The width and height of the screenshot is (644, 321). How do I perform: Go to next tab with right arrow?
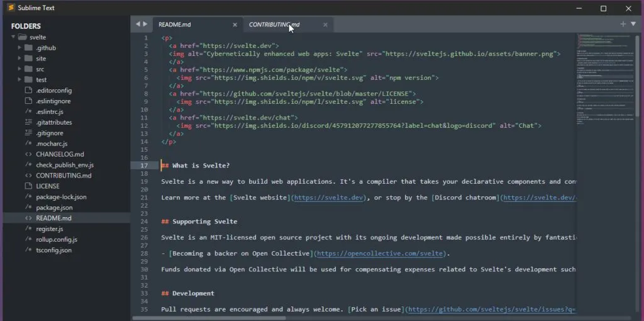tap(145, 25)
